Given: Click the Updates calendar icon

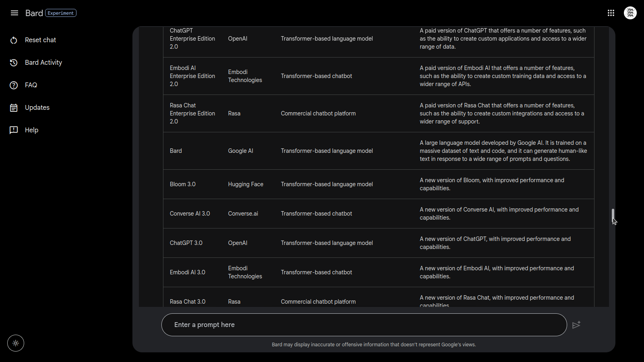Looking at the screenshot, I should click(x=14, y=108).
